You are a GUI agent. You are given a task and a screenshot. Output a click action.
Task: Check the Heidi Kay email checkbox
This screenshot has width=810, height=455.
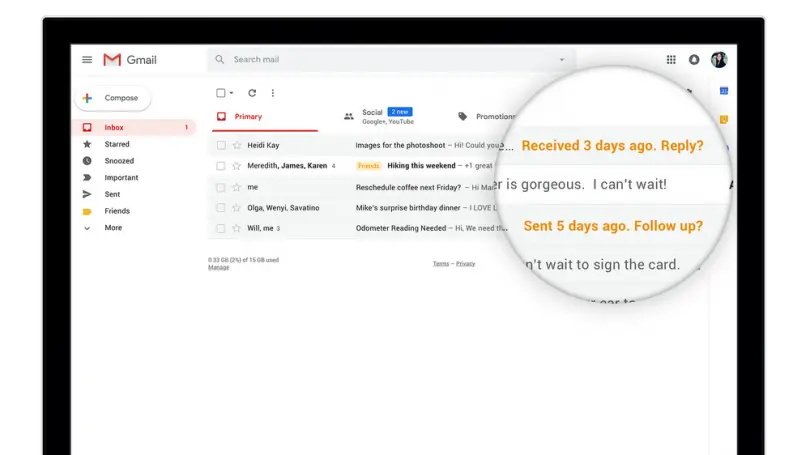[x=221, y=146]
